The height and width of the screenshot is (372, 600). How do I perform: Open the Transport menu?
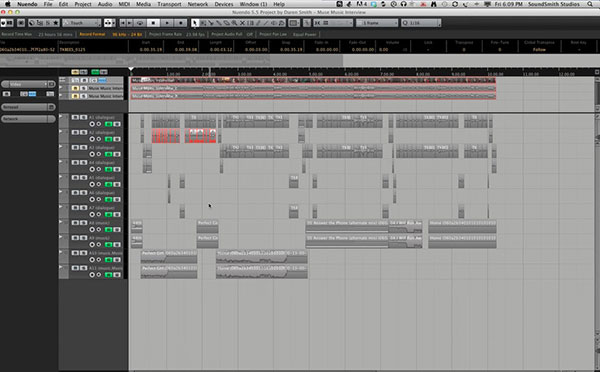point(169,4)
